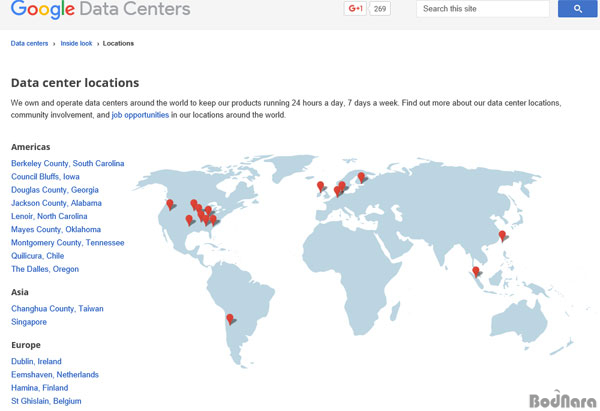Viewport: 600px width, 411px height.
Task: Click the Singapore location link
Action: click(29, 322)
